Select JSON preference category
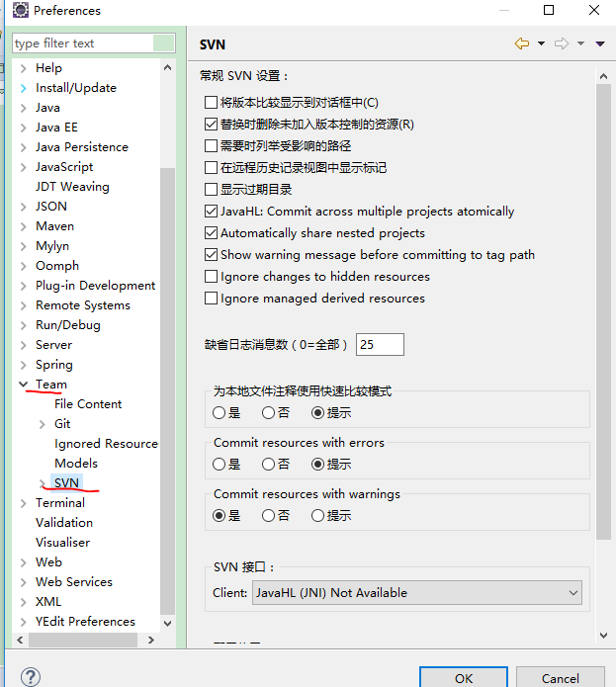616x687 pixels. 51,207
